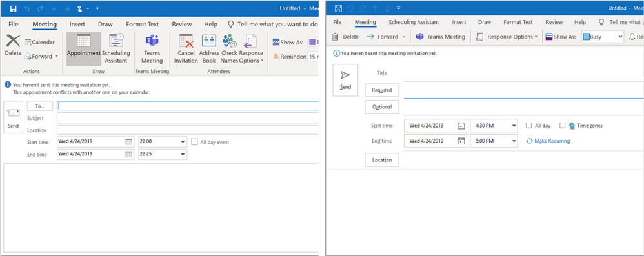Image resolution: width=644 pixels, height=256 pixels.
Task: Expand Forward dropdown arrow in right window toolbar
Action: click(x=403, y=37)
